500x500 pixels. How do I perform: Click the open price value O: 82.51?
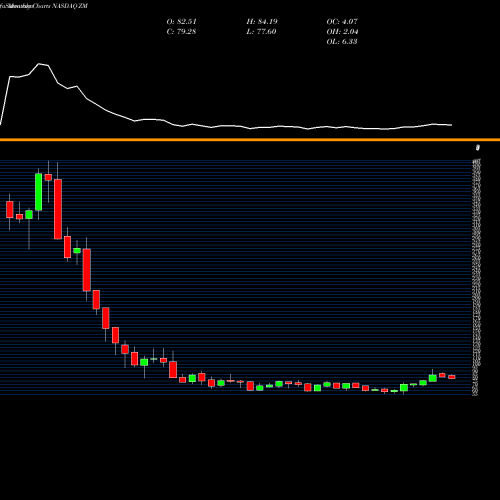[x=181, y=22]
